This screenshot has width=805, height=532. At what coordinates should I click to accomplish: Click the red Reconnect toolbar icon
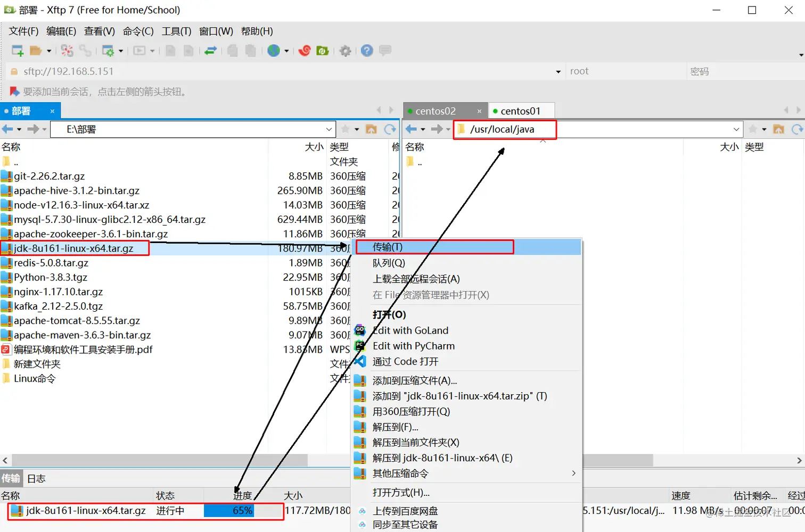coord(67,51)
